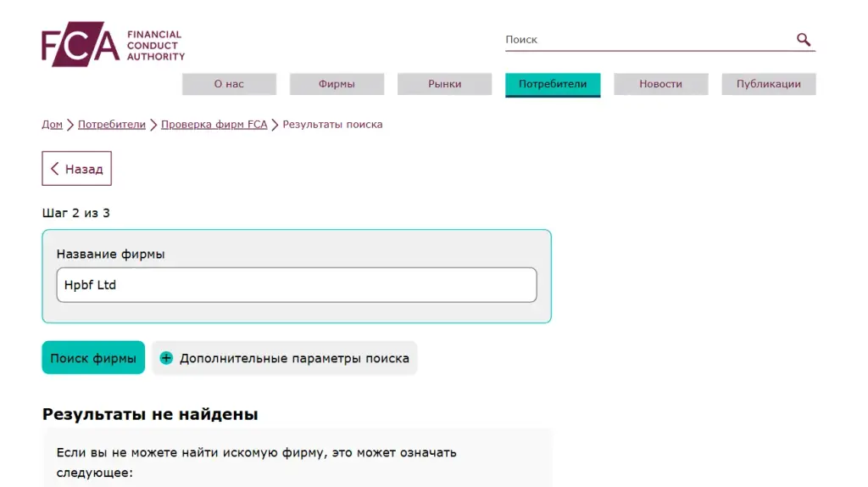This screenshot has height=487, width=868.
Task: Click the Название фирмы field label
Action: point(111,254)
